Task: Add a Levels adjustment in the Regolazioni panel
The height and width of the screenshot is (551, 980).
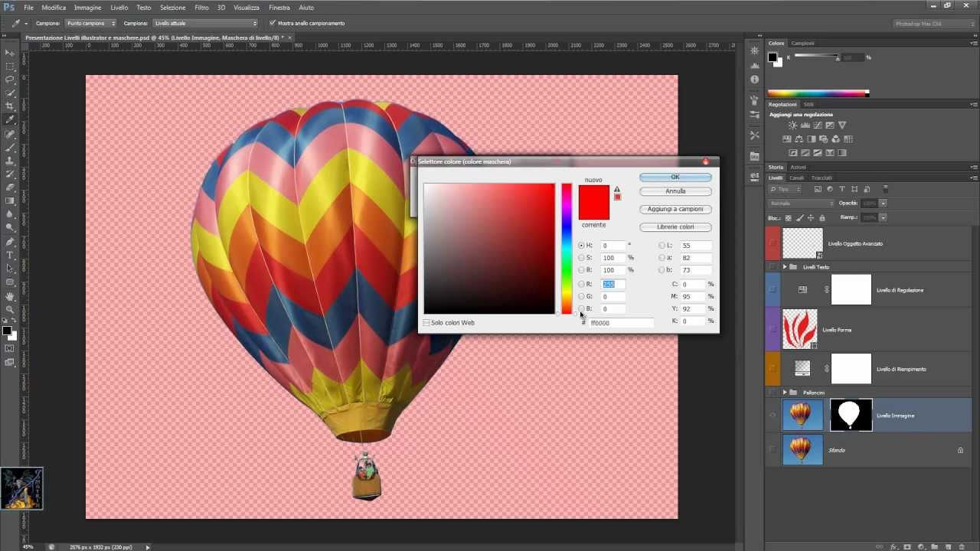Action: 805,126
